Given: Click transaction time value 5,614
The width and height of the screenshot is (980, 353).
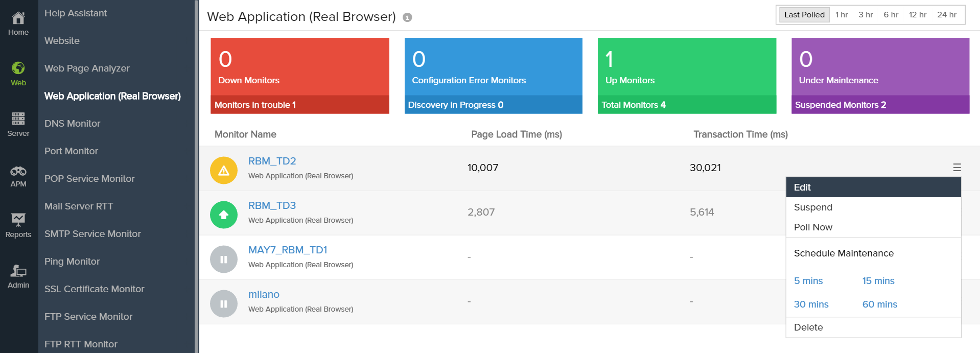Looking at the screenshot, I should (702, 212).
